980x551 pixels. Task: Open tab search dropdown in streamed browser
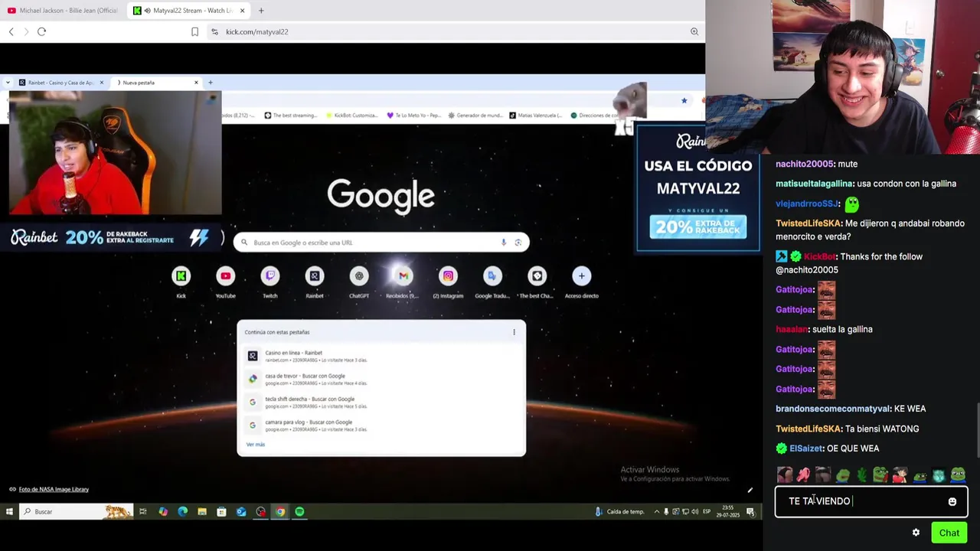pyautogui.click(x=7, y=83)
